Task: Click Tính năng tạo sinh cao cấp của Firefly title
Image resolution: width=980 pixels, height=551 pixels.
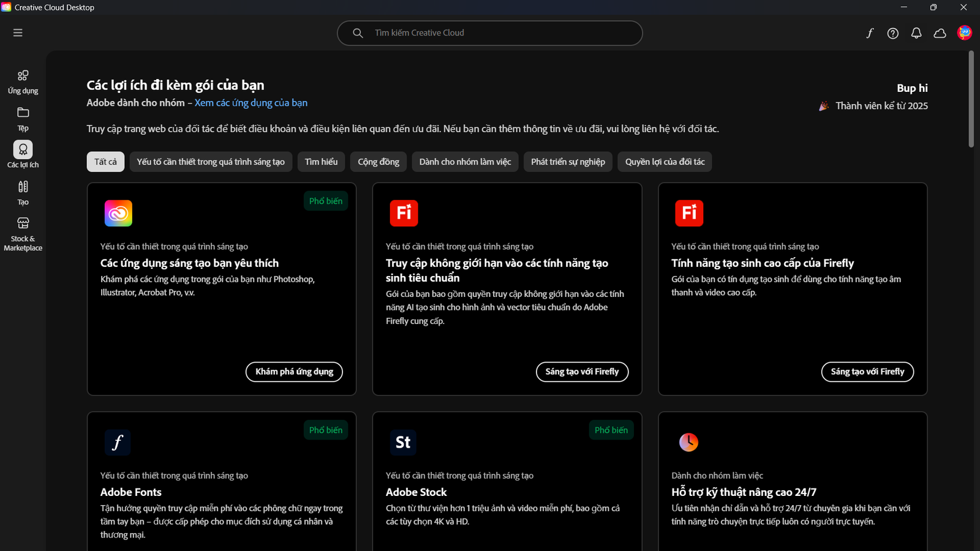Action: click(x=763, y=263)
